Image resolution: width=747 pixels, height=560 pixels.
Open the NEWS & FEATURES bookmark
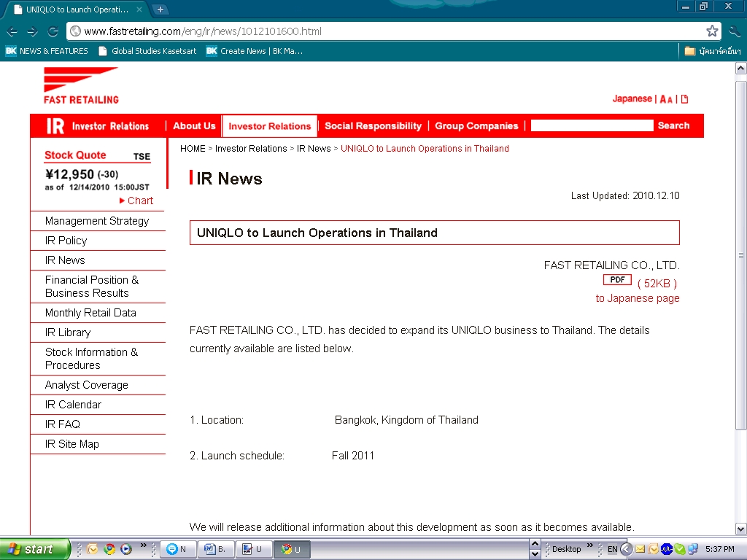[47, 51]
